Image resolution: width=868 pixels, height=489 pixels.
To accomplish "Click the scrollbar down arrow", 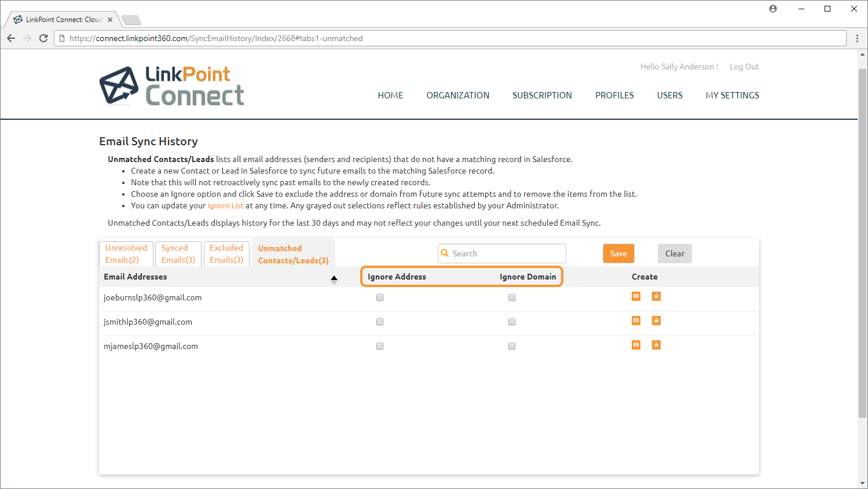I will click(862, 483).
